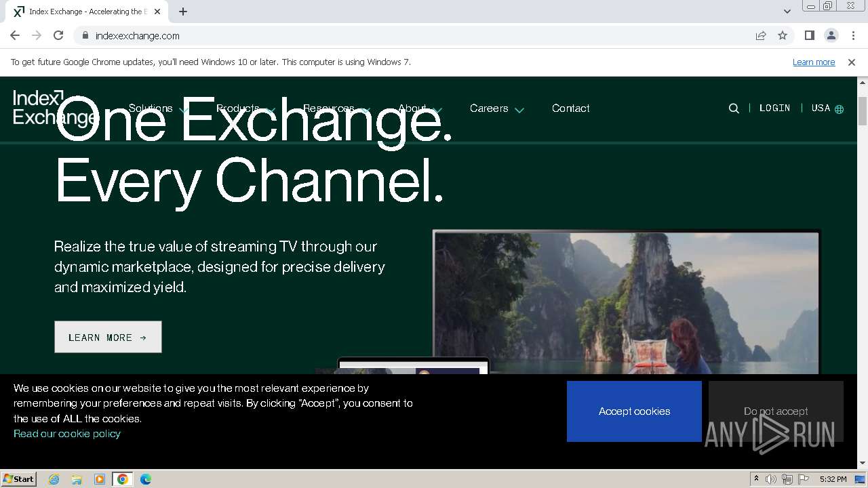Open the LOGIN link
Screen dimensions: 868x488
pos(775,108)
